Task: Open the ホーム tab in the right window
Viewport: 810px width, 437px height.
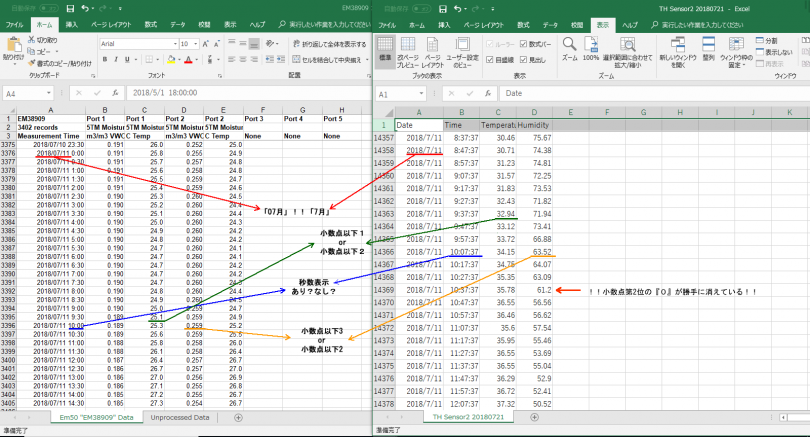Action: coord(417,25)
